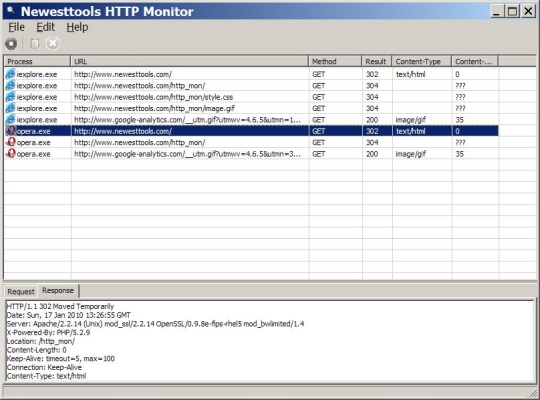Switch to the Request tab
Viewport: 540px width, 400px height.
(21, 291)
